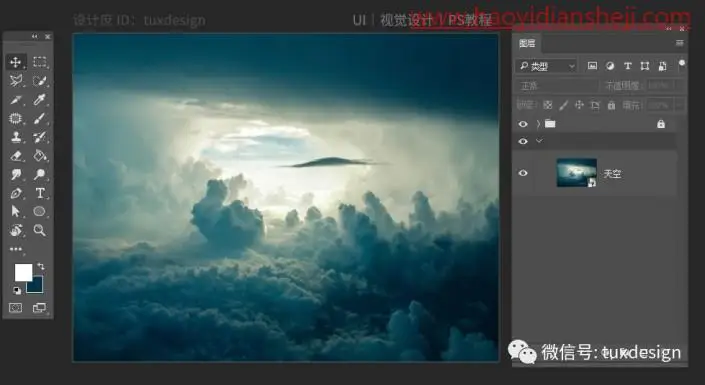Screen dimensions: 705x385
Task: Open the Edit Toolbar three-dots menu
Action: tap(16, 249)
